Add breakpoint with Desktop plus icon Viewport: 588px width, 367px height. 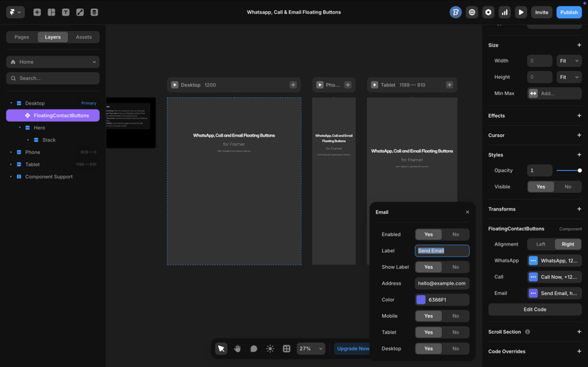(x=293, y=85)
